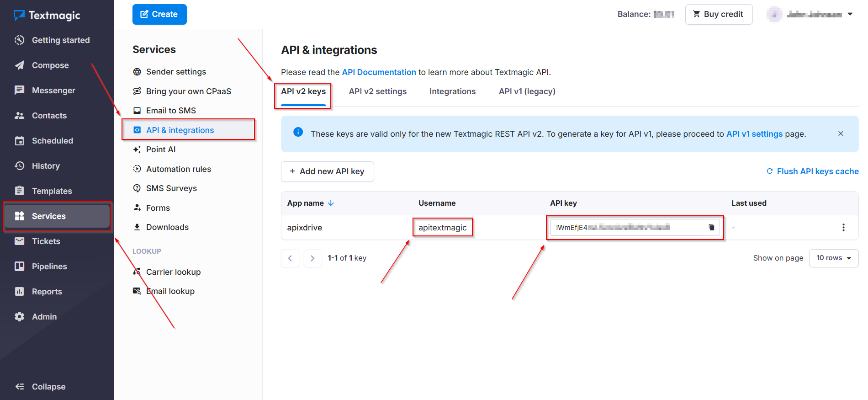Click Add new API key
This screenshot has width=868, height=400.
[x=327, y=171]
